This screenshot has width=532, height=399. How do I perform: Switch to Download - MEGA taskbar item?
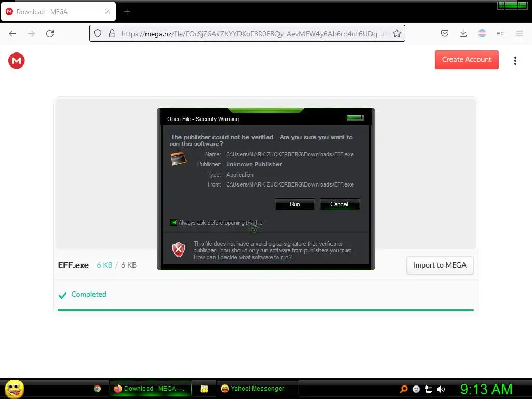pyautogui.click(x=151, y=389)
